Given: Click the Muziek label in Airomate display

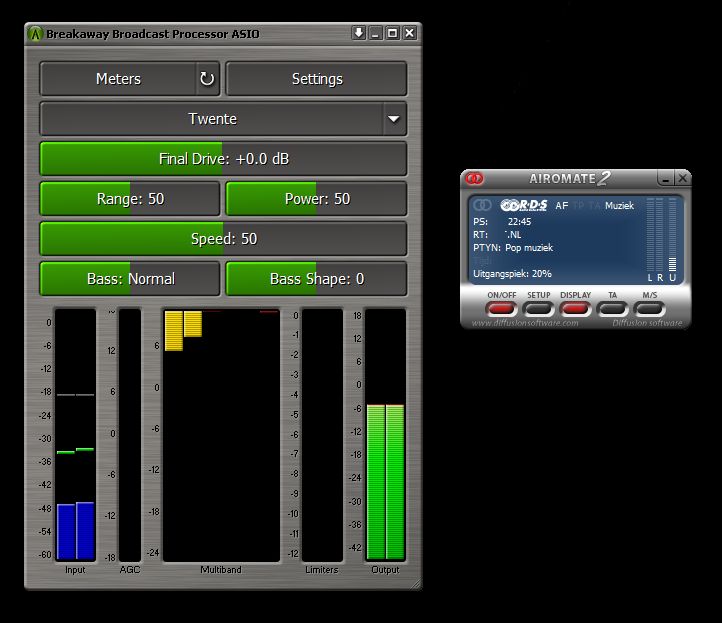Looking at the screenshot, I should [x=619, y=206].
